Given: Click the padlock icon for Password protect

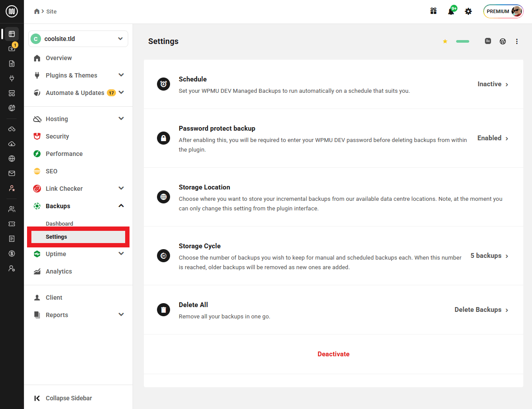Looking at the screenshot, I should tap(164, 139).
